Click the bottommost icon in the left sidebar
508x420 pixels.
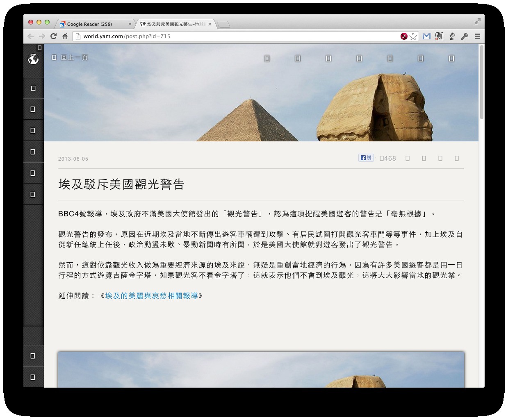[33, 377]
